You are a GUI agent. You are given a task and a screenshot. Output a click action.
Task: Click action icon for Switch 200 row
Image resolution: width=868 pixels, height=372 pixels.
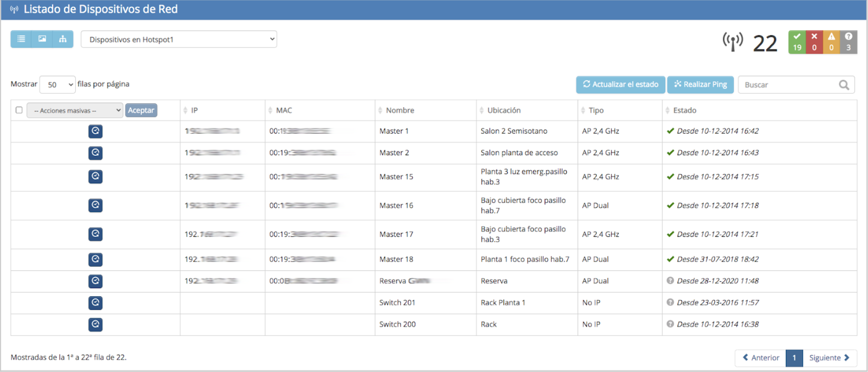(x=96, y=324)
